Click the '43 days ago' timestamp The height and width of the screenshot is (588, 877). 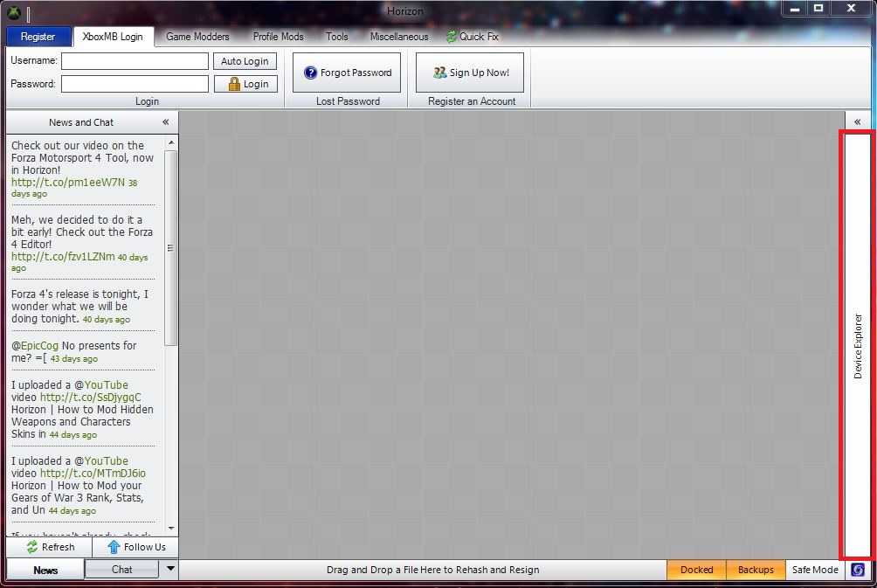[74, 358]
